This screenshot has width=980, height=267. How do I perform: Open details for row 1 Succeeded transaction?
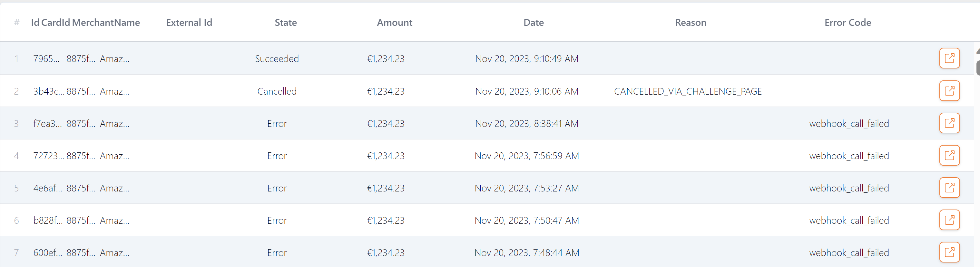[949, 58]
